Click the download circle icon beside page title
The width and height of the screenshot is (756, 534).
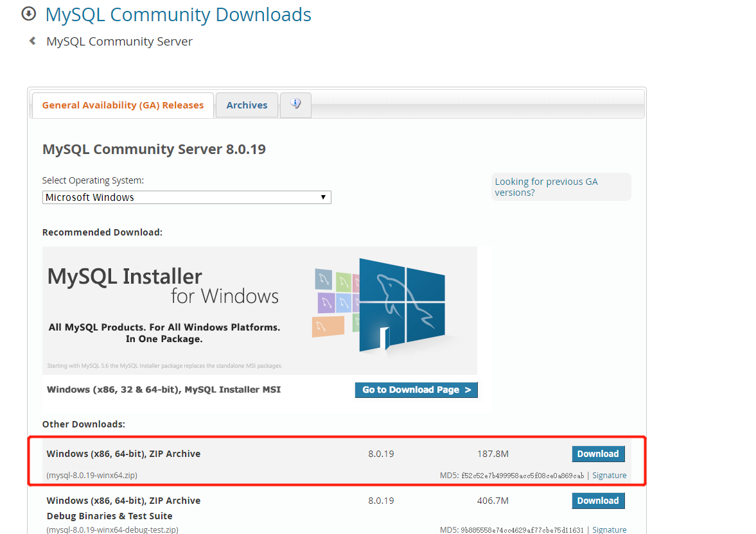(x=29, y=14)
